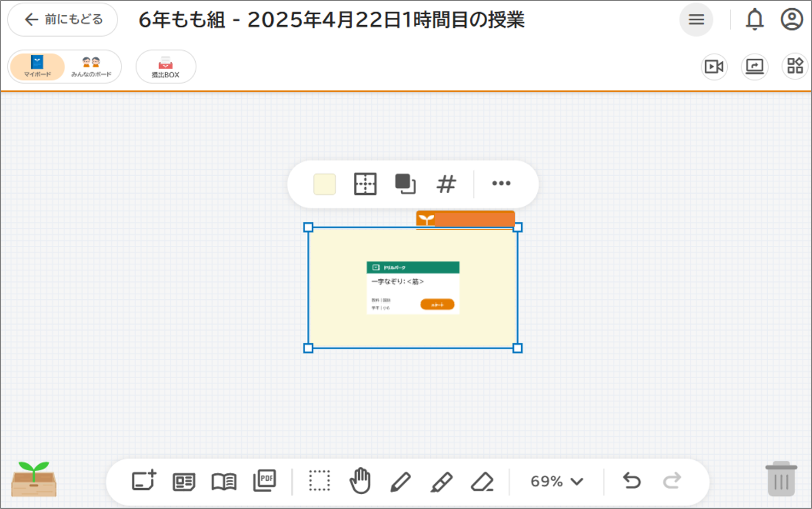This screenshot has width=812, height=509.
Task: Click the PDF import icon
Action: (265, 481)
